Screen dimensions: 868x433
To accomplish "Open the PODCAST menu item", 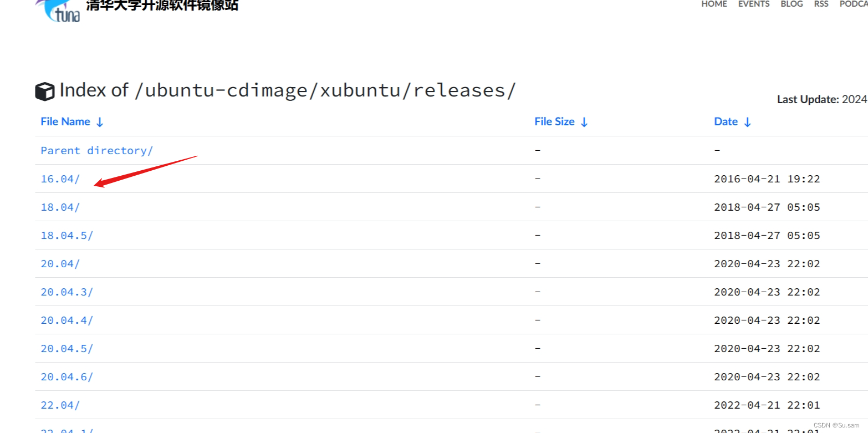I will pyautogui.click(x=854, y=4).
